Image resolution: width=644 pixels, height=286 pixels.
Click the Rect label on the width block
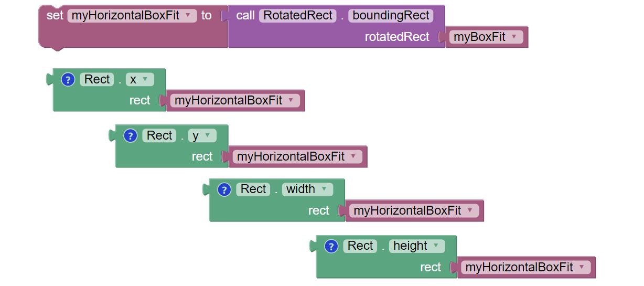click(253, 189)
